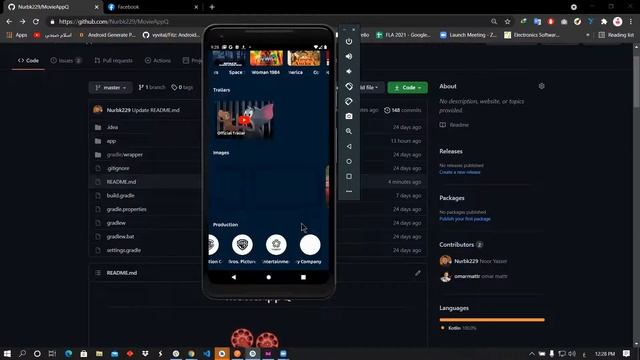This screenshot has width=640, height=360.
Task: Click the GitHub URL address bar
Action: (x=269, y=22)
